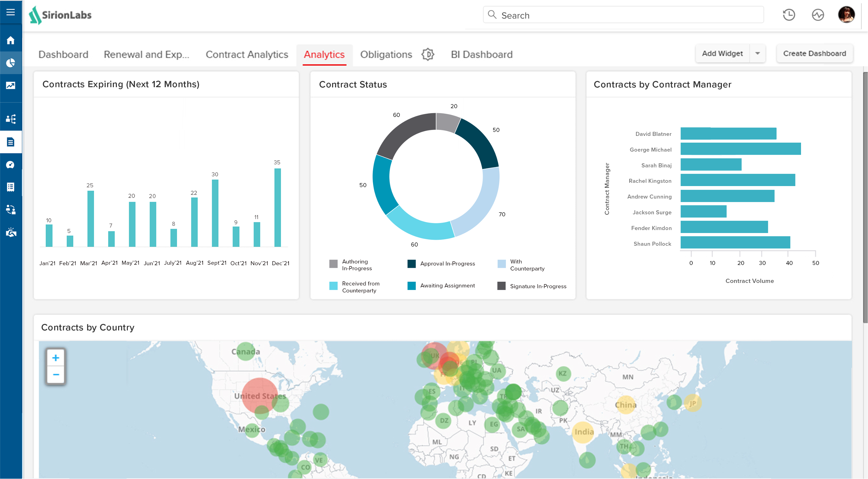Image resolution: width=868 pixels, height=479 pixels.
Task: Open the Home page from the sidebar
Action: [x=11, y=40]
